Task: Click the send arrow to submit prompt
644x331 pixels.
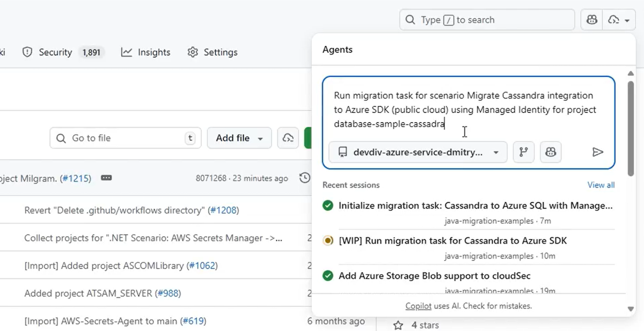Action: point(597,152)
